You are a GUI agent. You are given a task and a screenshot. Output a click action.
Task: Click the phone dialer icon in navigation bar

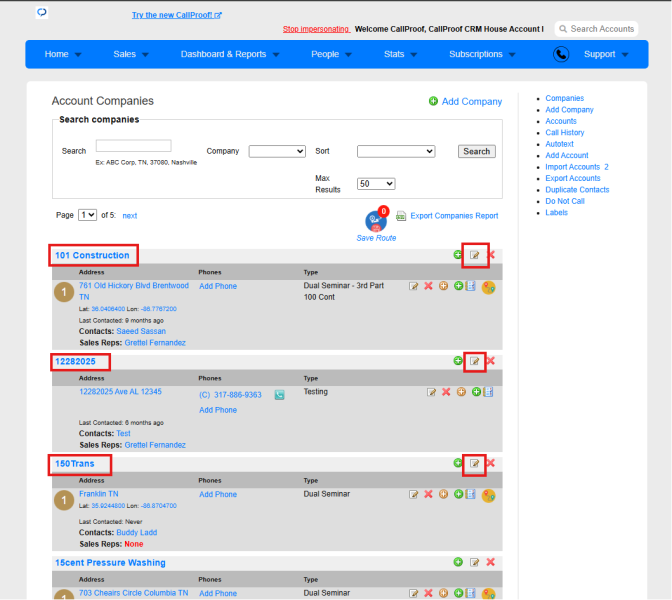tap(561, 54)
